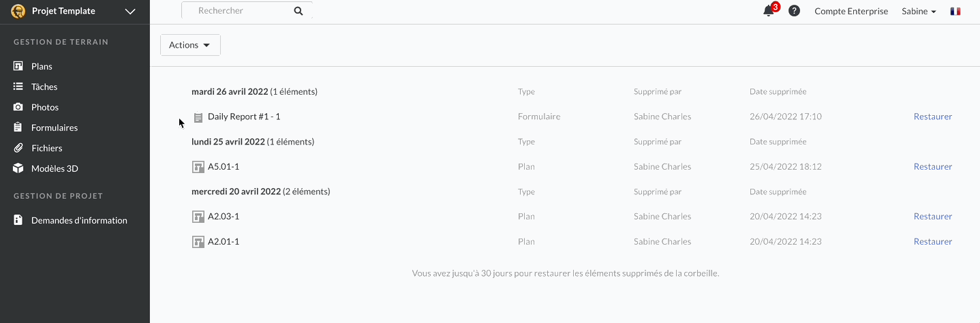The image size is (980, 323).
Task: Open Formulaires in the sidebar
Action: [x=55, y=127]
